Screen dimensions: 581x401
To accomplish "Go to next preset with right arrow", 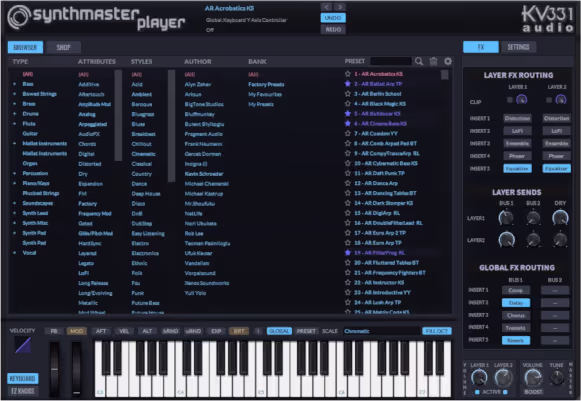I will tap(340, 7).
